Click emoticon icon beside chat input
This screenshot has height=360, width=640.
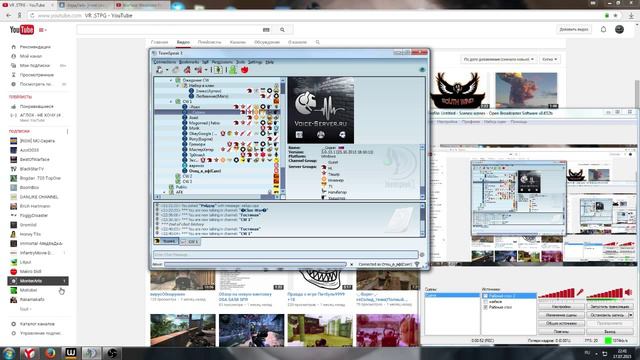[422, 254]
